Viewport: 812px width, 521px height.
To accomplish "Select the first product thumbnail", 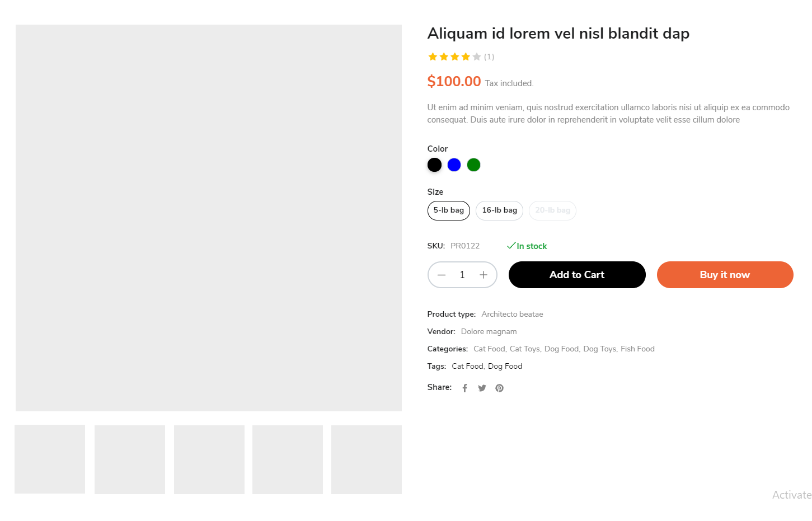I will tap(50, 459).
